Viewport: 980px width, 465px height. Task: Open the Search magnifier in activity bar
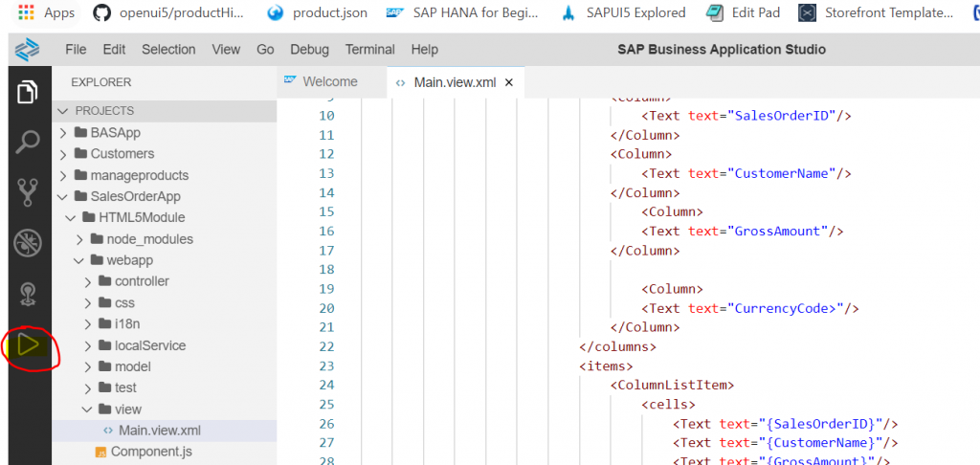tap(27, 142)
